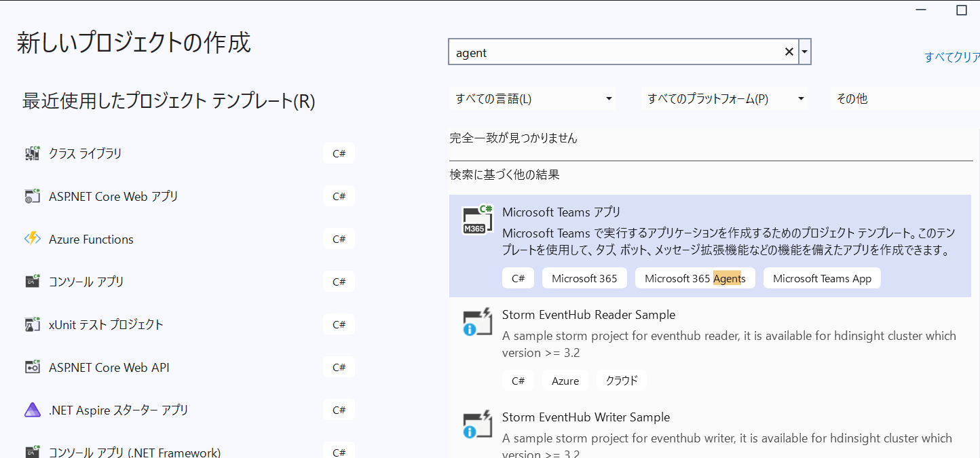Open the すべての言語(L) dropdown

(x=532, y=99)
